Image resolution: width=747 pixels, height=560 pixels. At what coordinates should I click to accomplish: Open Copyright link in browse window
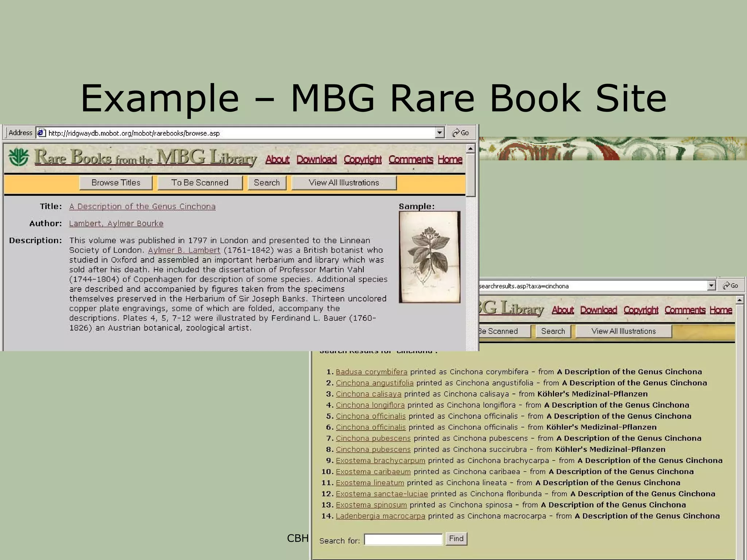coord(363,160)
